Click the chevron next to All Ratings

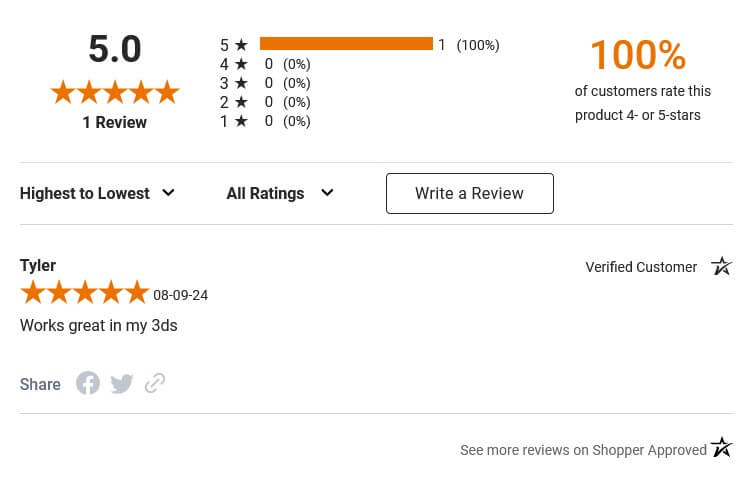coord(327,193)
